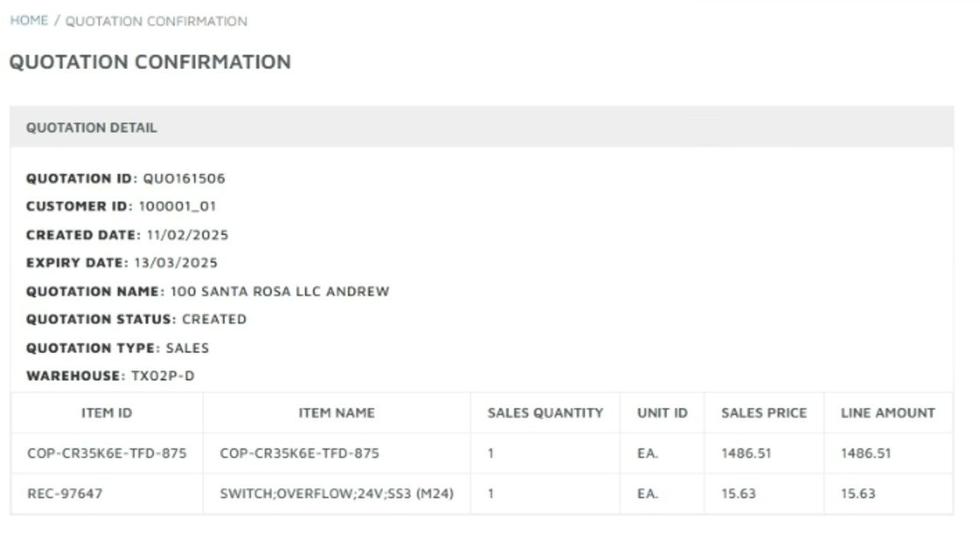Screen dimensions: 980x551
Task: Click the Quotation Confirmation page heading
Action: 150,62
